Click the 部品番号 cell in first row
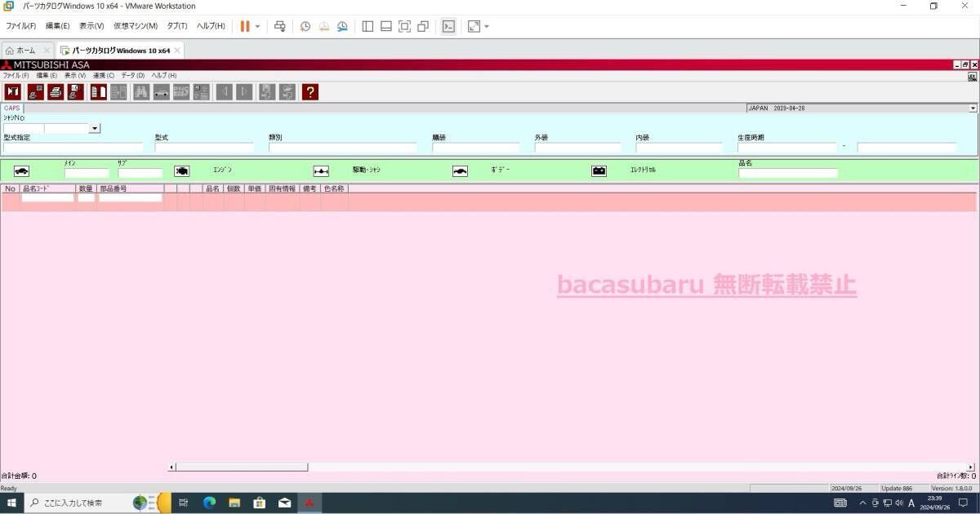The height and width of the screenshot is (514, 980). click(x=131, y=197)
